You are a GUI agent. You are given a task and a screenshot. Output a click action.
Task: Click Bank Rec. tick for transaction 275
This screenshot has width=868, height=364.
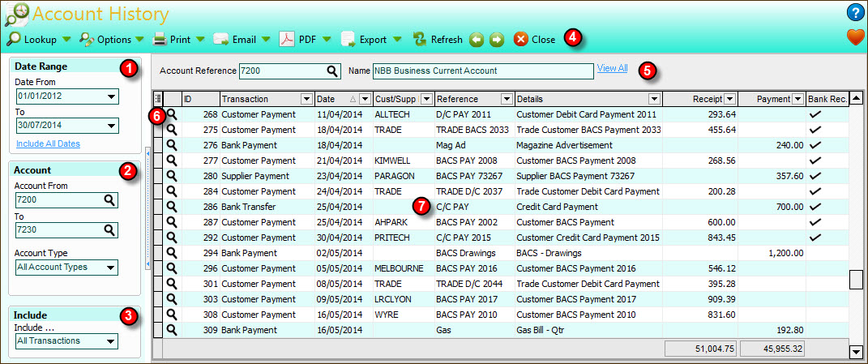click(x=815, y=130)
